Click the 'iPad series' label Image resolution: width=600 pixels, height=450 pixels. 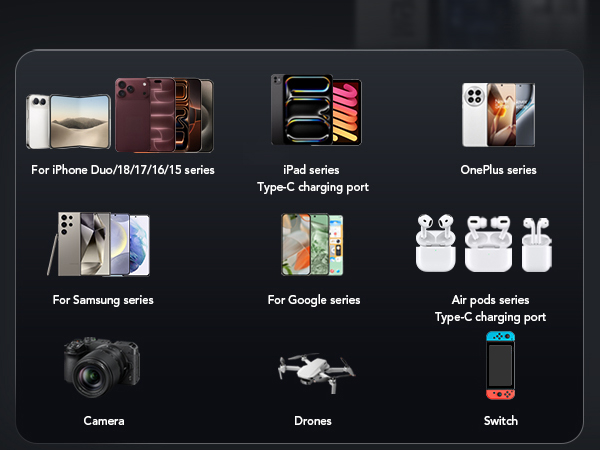(x=311, y=170)
